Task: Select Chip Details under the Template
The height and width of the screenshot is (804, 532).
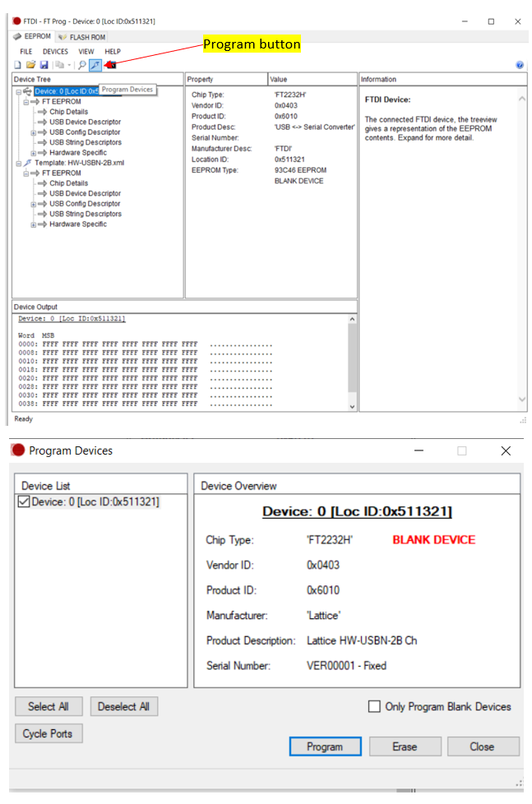Action: tap(69, 183)
